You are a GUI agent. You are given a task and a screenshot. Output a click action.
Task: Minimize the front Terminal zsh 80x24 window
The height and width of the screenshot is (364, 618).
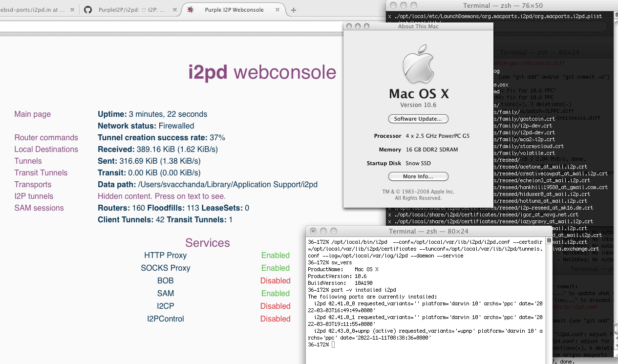tap(323, 231)
